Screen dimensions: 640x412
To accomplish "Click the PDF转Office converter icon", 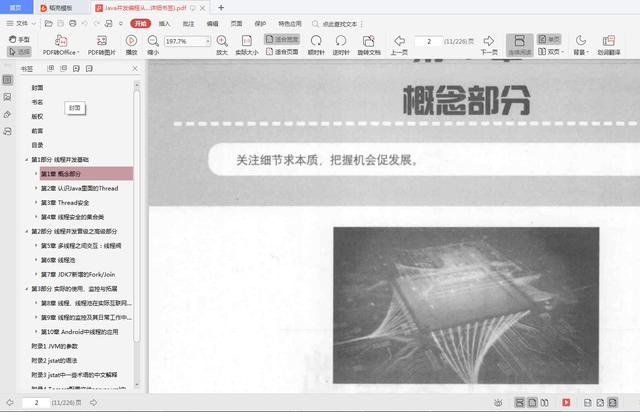I will (x=61, y=41).
